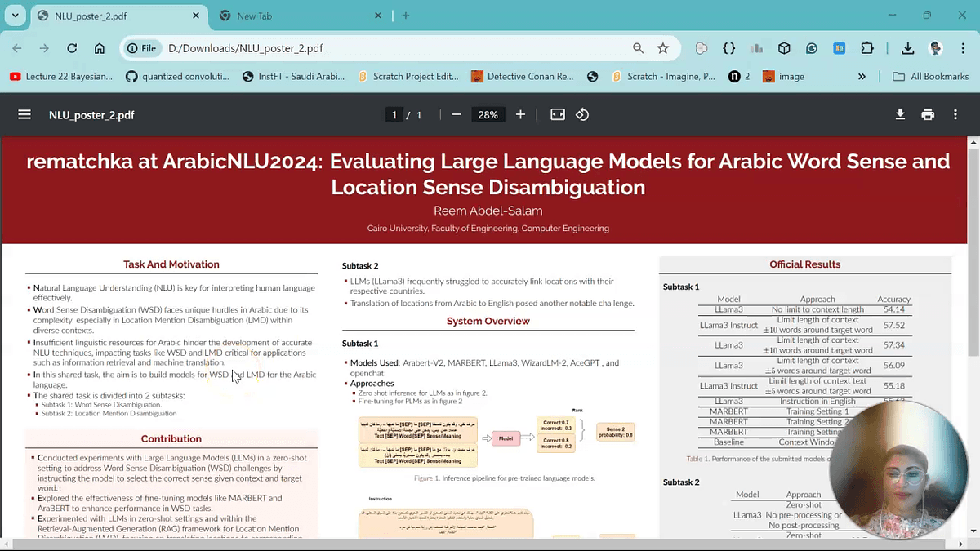Rotate the PDF counterclockwise

582,115
